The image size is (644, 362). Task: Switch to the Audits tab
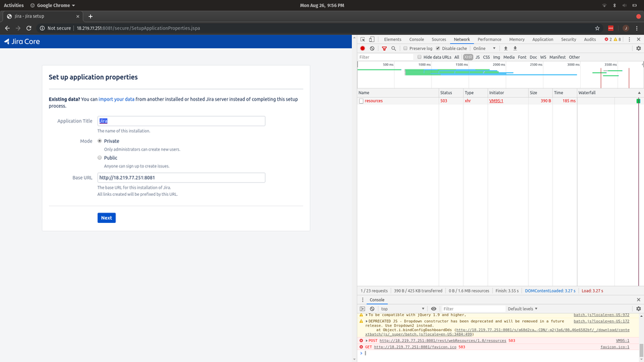pos(590,39)
